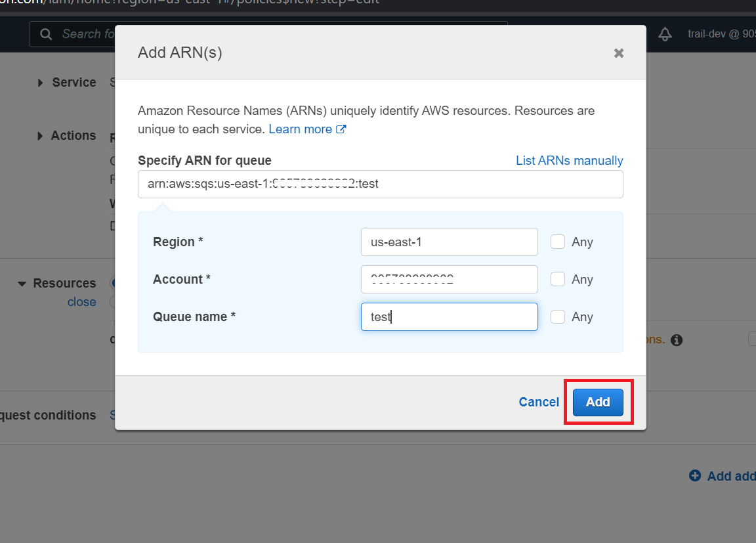Click the blue Add button
Screen dimensions: 756x543
(x=597, y=402)
